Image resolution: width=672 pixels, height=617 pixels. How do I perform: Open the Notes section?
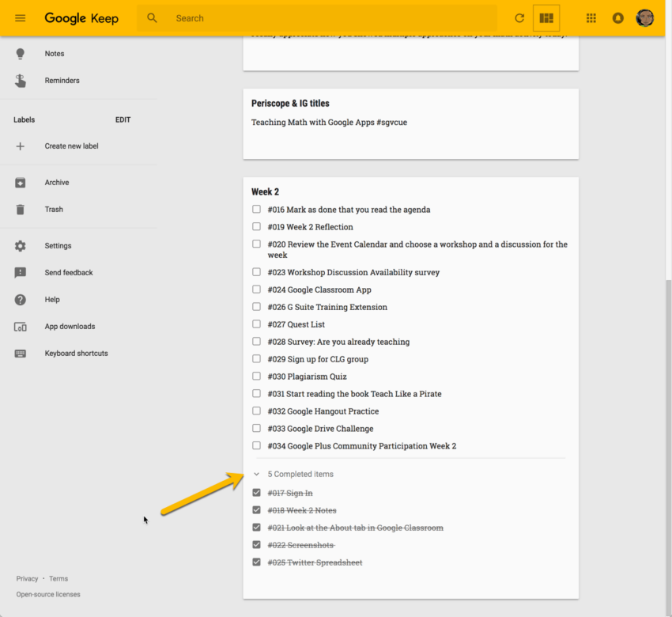[x=55, y=54]
